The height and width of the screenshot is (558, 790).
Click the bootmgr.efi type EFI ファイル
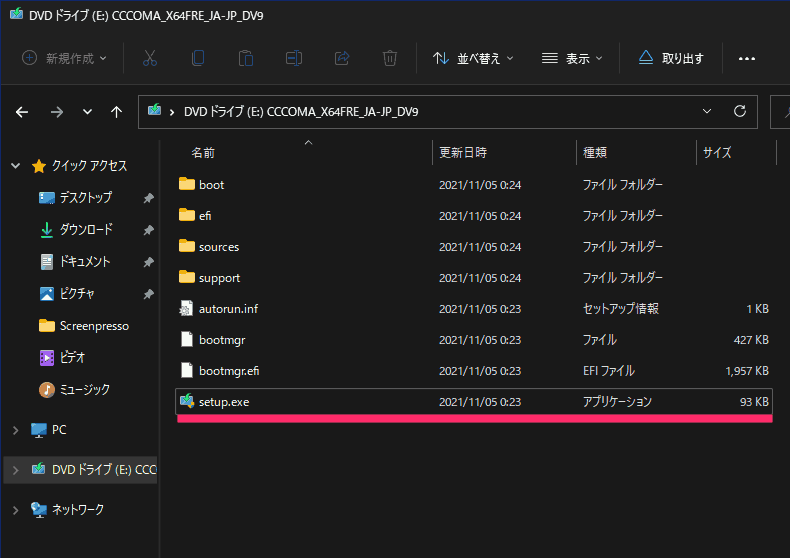click(x=609, y=371)
